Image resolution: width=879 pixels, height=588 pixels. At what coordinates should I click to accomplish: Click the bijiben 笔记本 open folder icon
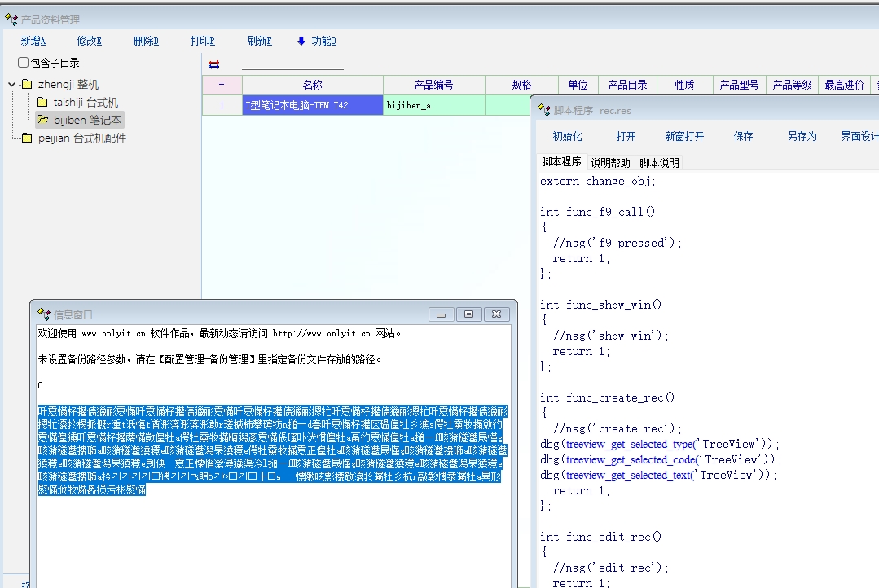[x=42, y=121]
